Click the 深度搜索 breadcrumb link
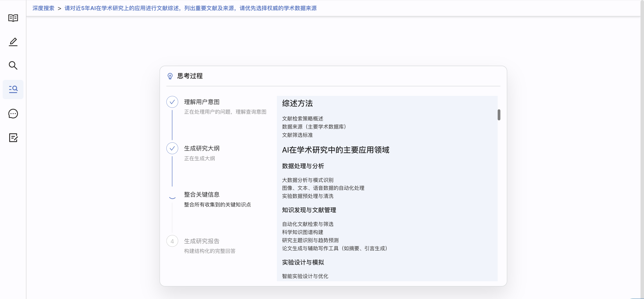The image size is (644, 299). point(44,8)
